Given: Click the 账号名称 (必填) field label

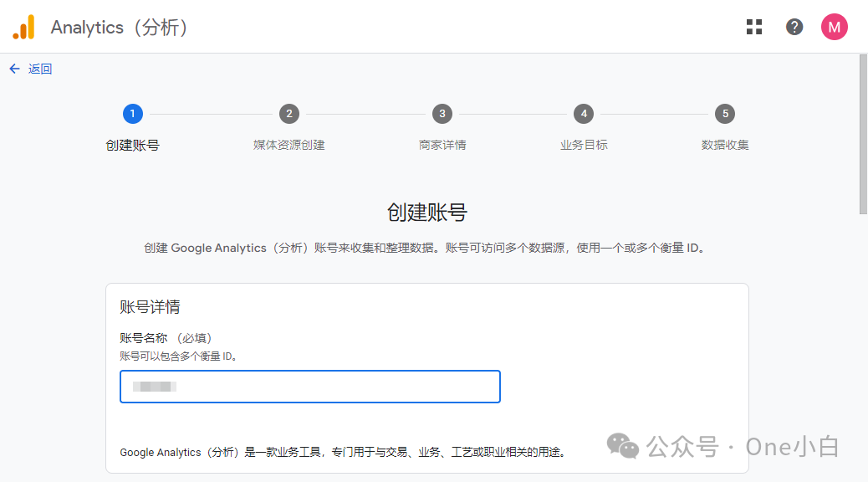Looking at the screenshot, I should pos(166,338).
